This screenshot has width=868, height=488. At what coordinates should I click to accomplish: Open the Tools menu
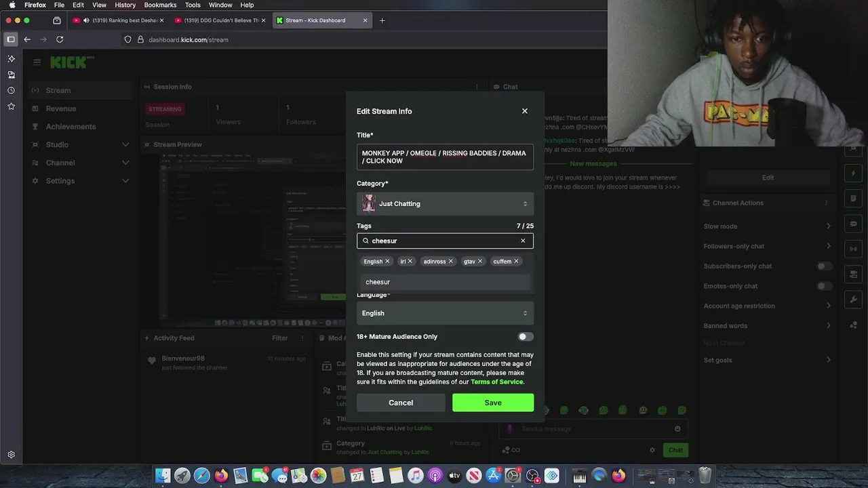pyautogui.click(x=193, y=5)
